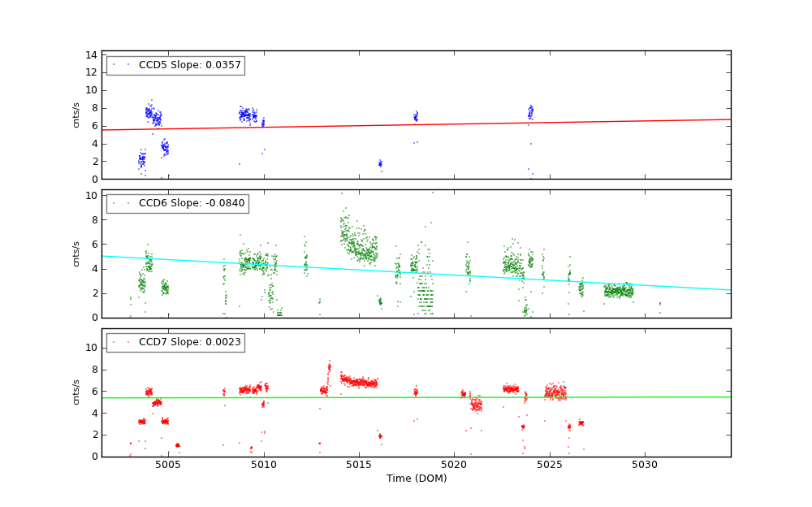The image size is (812, 507).
Task: Click the red data peak near day 5013.5
Action: (329, 368)
